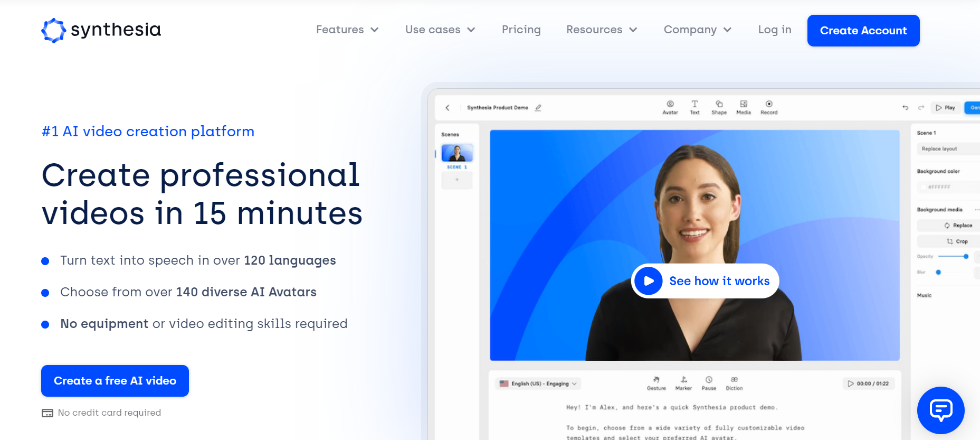980x440 pixels.
Task: Click the undo arrow in the demo editor
Action: 906,108
